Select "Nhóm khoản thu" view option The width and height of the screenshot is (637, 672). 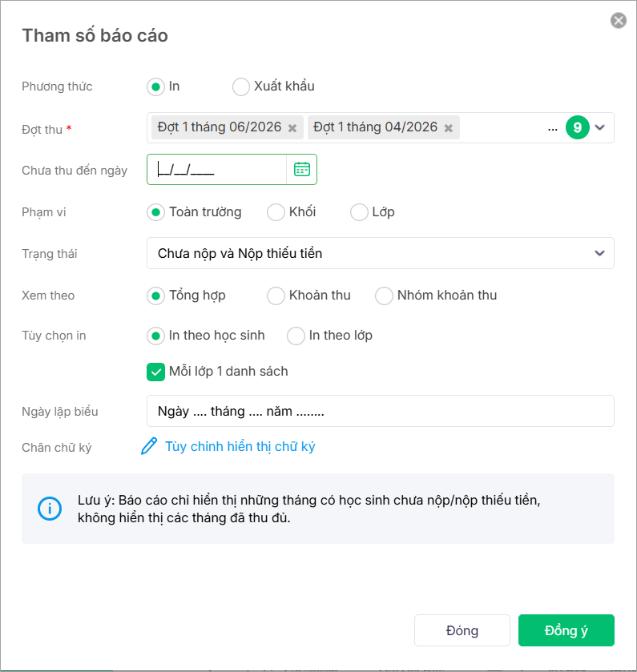385,296
